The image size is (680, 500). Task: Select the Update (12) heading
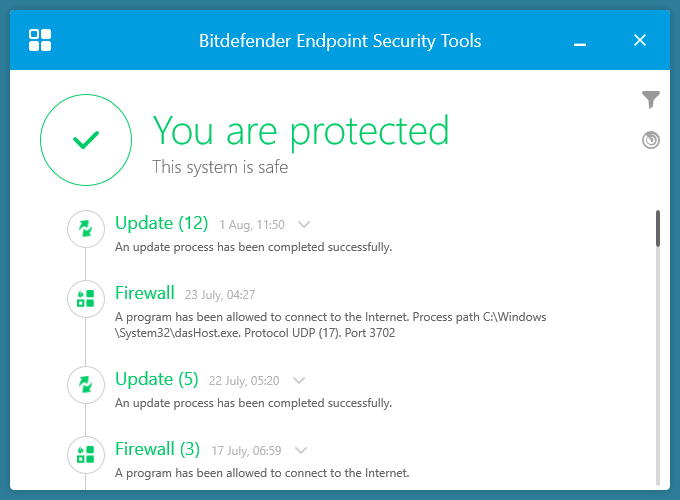point(161,223)
